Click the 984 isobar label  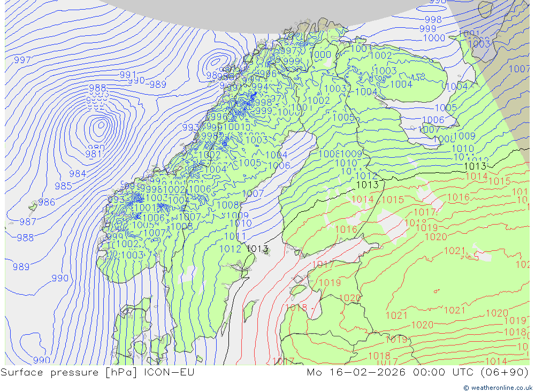(x=78, y=174)
